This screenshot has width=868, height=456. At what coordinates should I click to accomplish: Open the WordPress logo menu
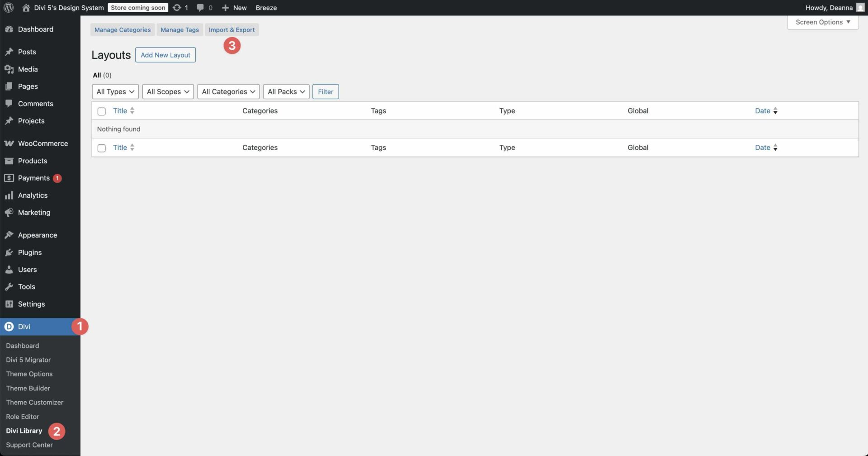[x=9, y=7]
